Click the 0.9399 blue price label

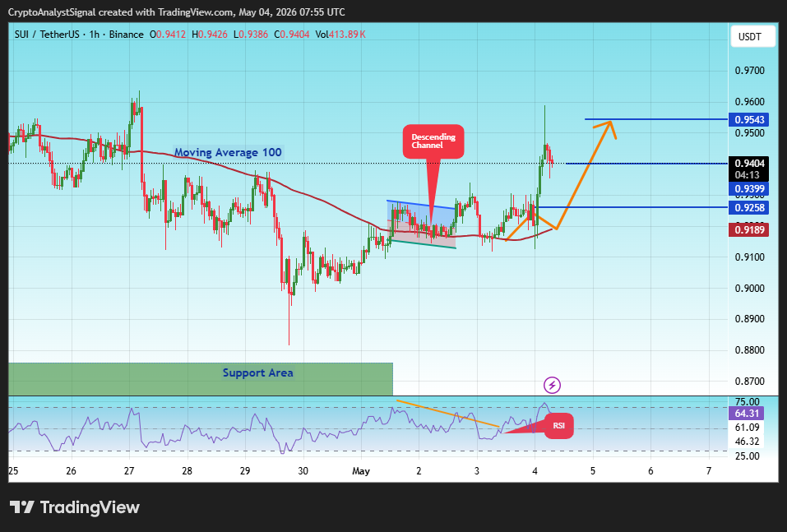749,189
